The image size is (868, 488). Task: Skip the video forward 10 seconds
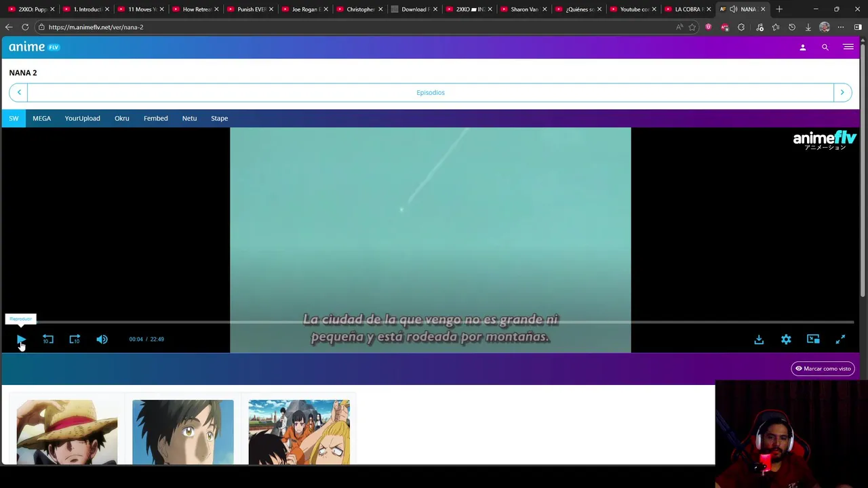[75, 339]
